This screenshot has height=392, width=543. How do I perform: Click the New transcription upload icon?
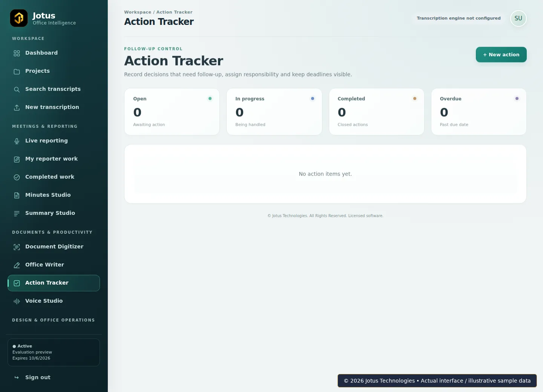pos(17,108)
